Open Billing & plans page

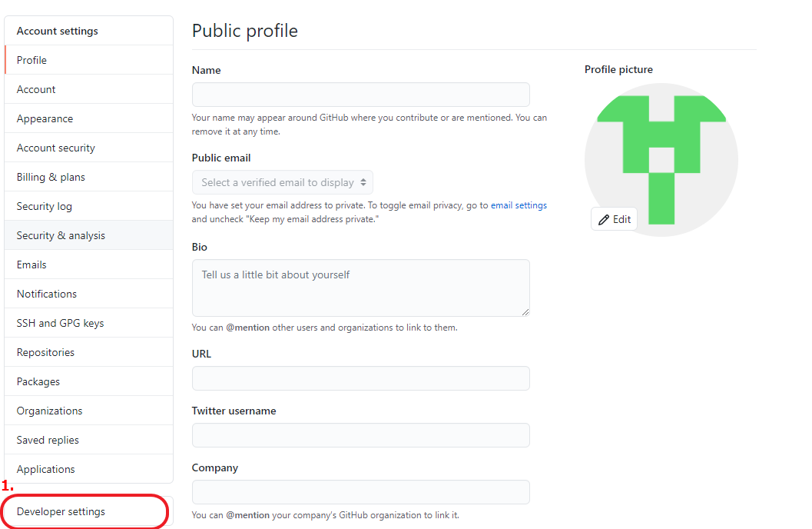tap(88, 177)
